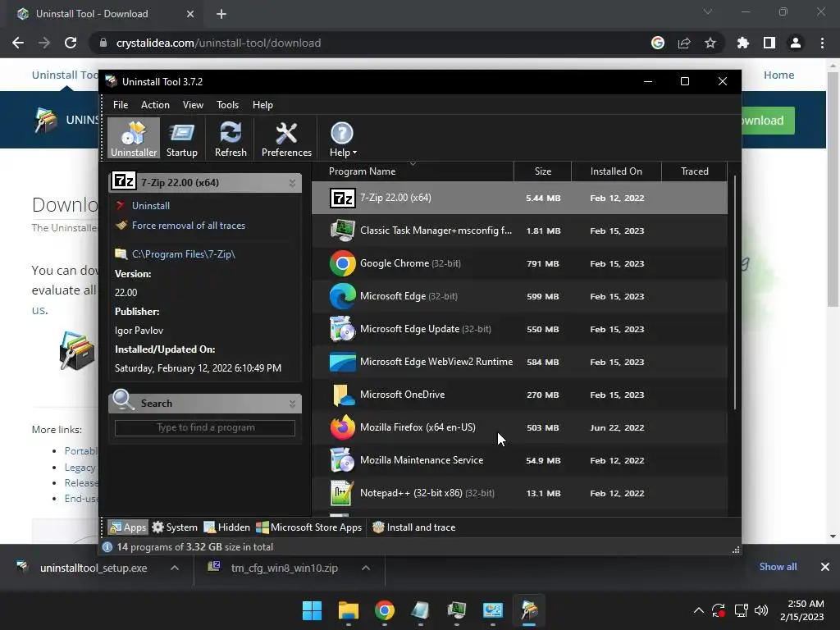This screenshot has width=840, height=630.
Task: Bookmark this page with star icon
Action: (x=710, y=43)
